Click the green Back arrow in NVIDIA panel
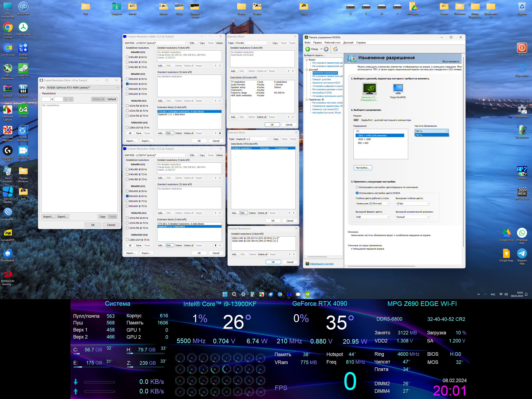This screenshot has width=532, height=399. coord(308,49)
